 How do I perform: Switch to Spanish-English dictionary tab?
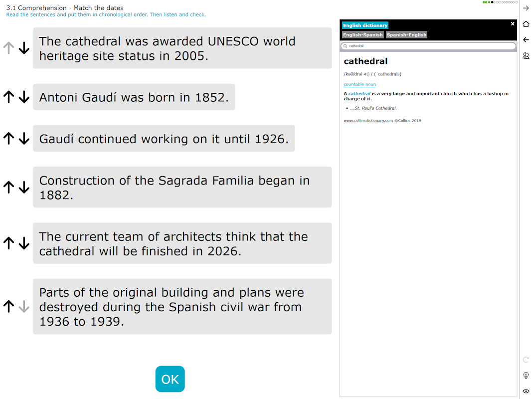(406, 34)
